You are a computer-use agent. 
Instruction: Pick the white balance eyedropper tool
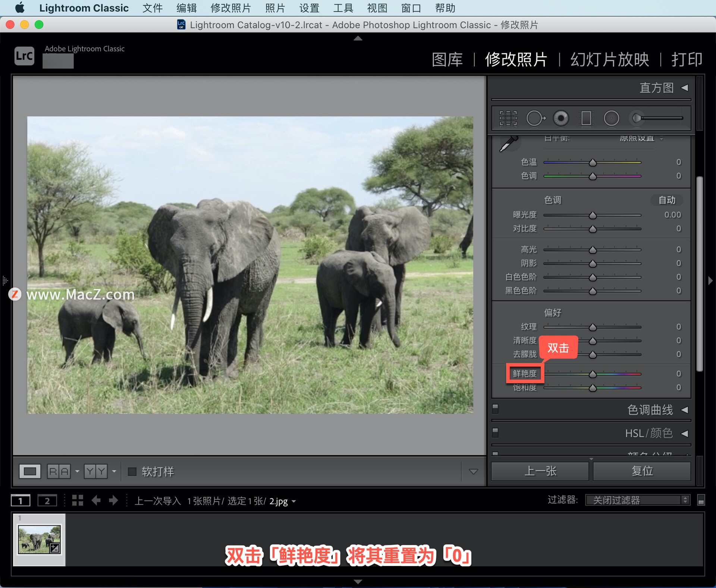tap(509, 144)
